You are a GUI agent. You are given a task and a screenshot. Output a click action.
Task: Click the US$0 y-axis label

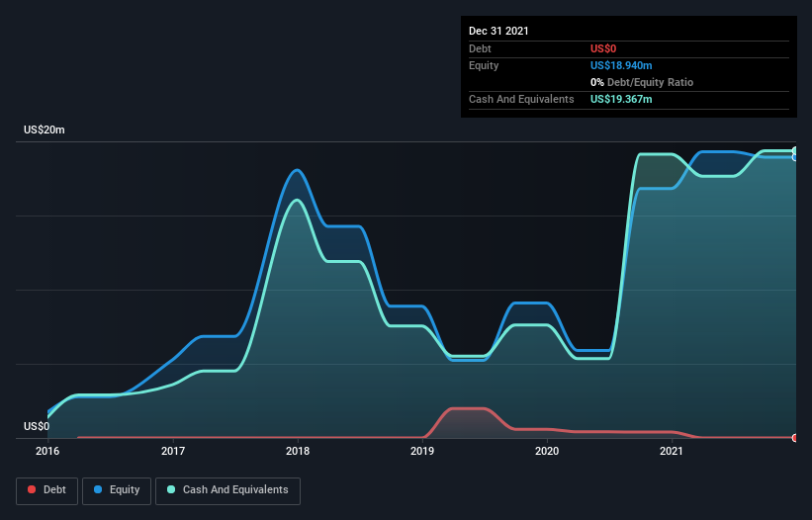pyautogui.click(x=37, y=426)
